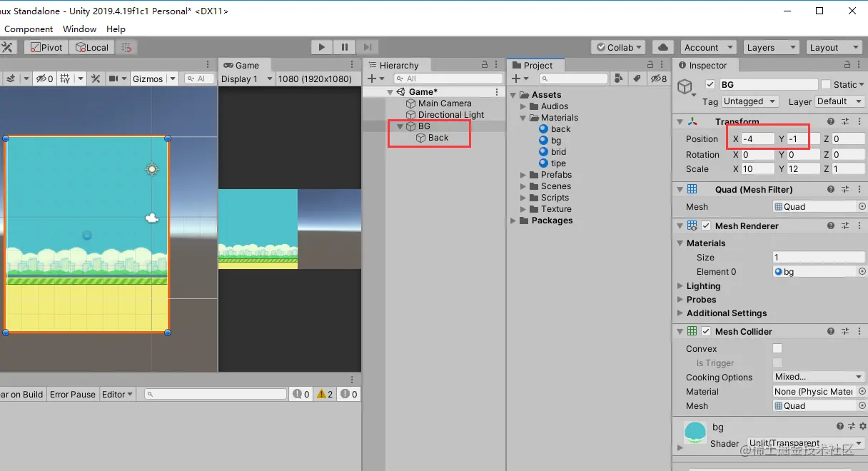The width and height of the screenshot is (868, 471).
Task: Select Directional Light in the Hierarchy
Action: 450,115
